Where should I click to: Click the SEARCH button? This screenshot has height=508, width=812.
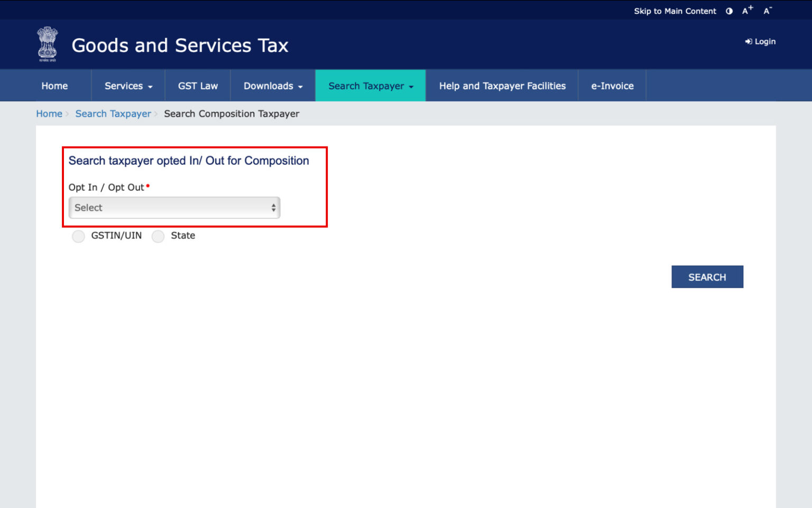point(707,276)
